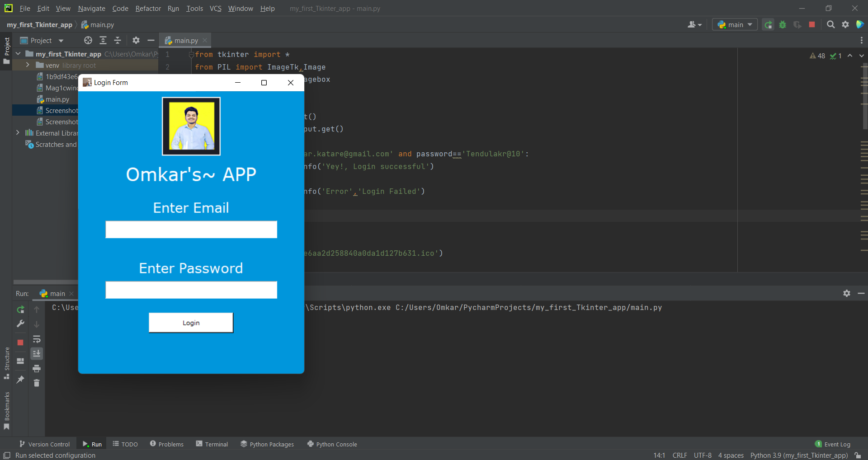Clear the Run console with the trash icon

click(x=37, y=383)
